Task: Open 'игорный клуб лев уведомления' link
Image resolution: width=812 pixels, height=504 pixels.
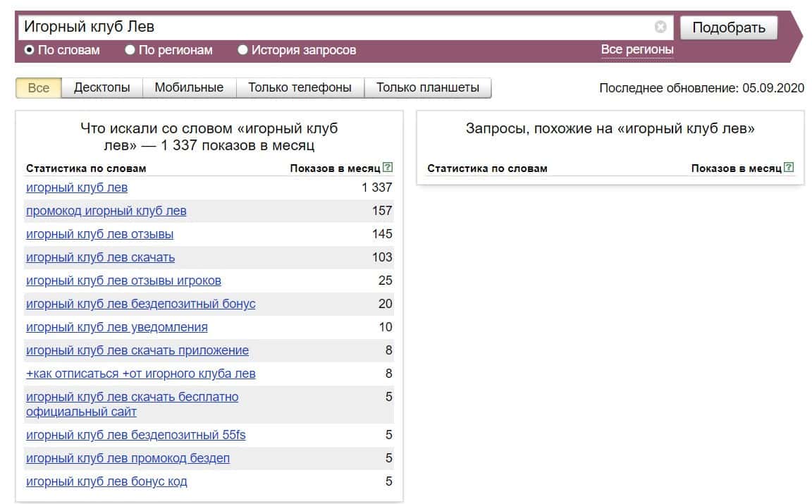Action: 116,327
